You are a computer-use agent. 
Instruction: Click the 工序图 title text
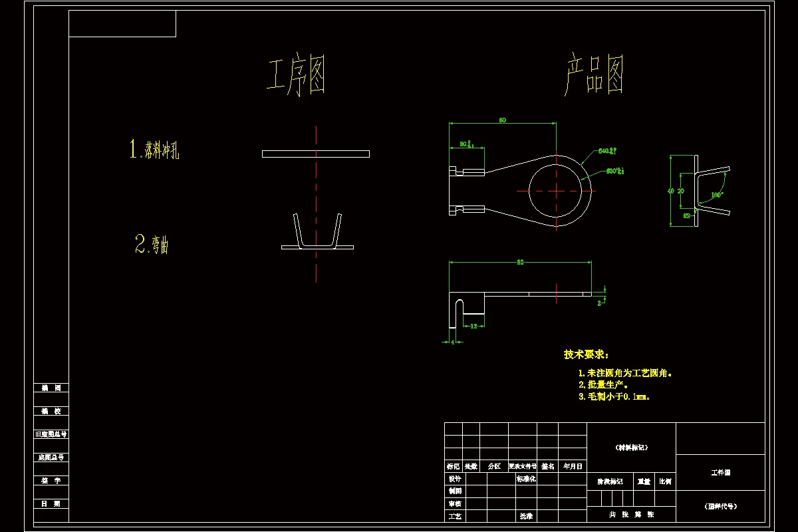[299, 73]
